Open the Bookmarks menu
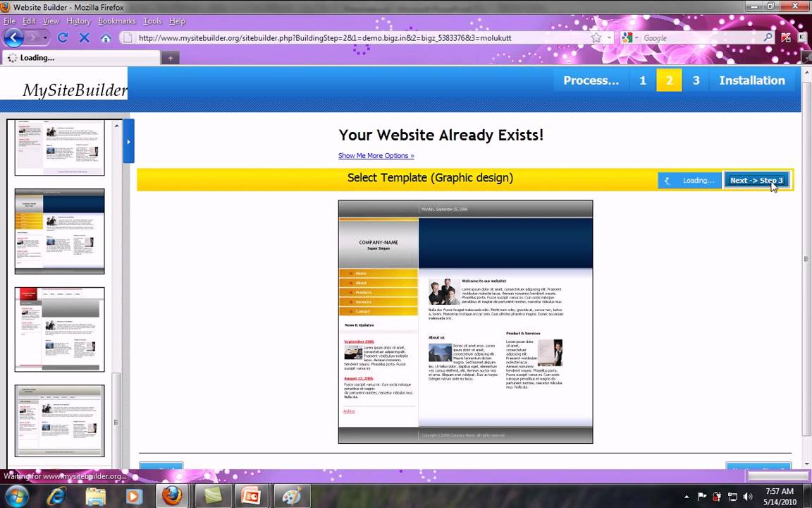 pyautogui.click(x=116, y=21)
